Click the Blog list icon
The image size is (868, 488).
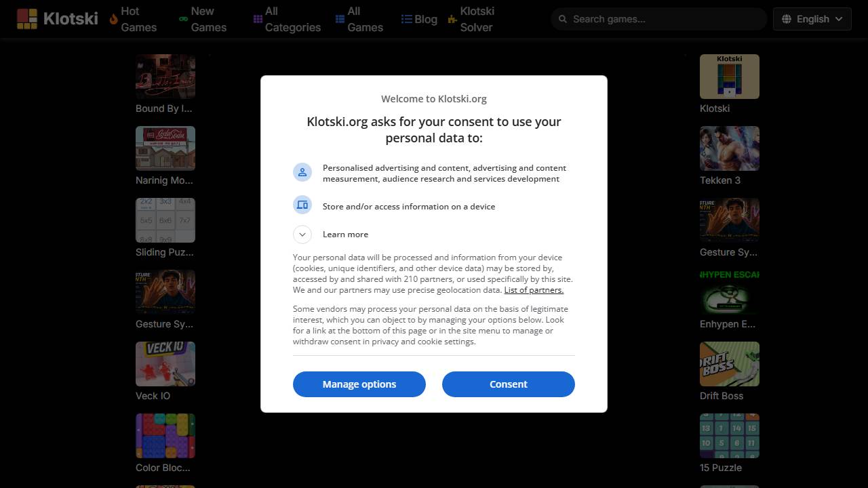[x=406, y=19]
